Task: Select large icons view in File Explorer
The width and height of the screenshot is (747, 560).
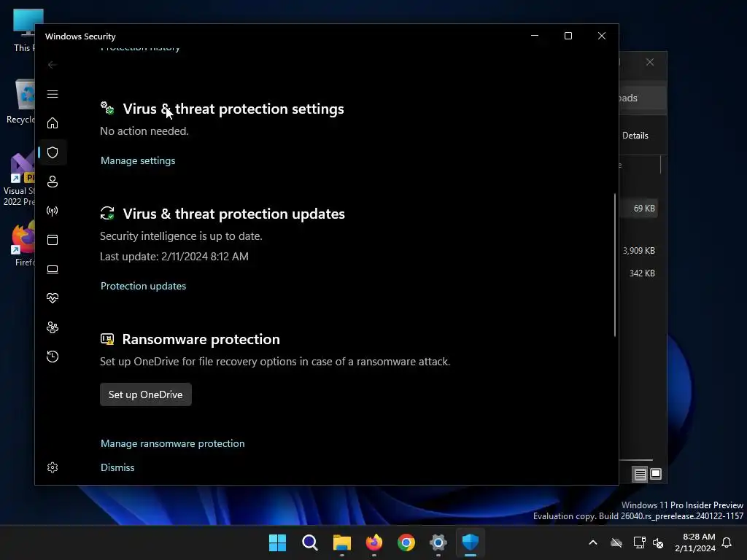Action: tap(656, 474)
